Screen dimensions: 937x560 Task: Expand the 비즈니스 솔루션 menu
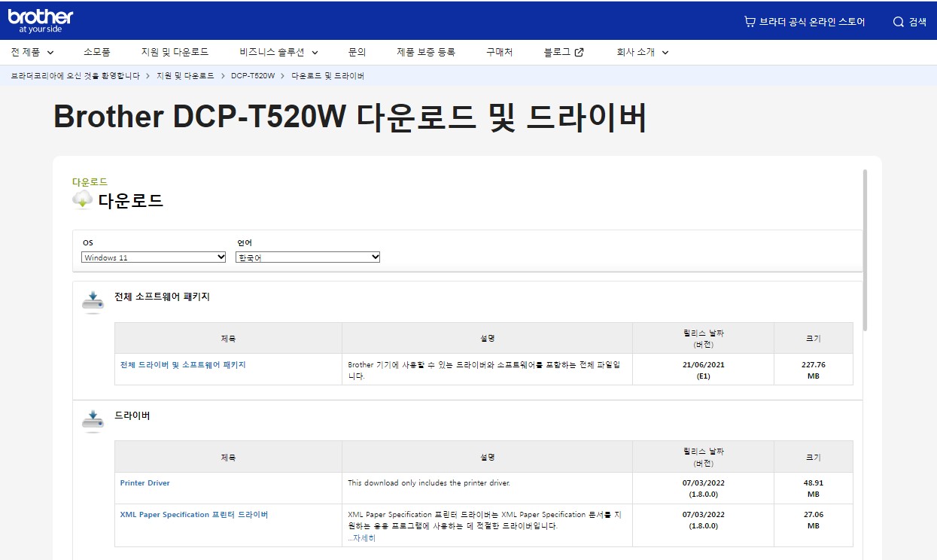point(279,53)
